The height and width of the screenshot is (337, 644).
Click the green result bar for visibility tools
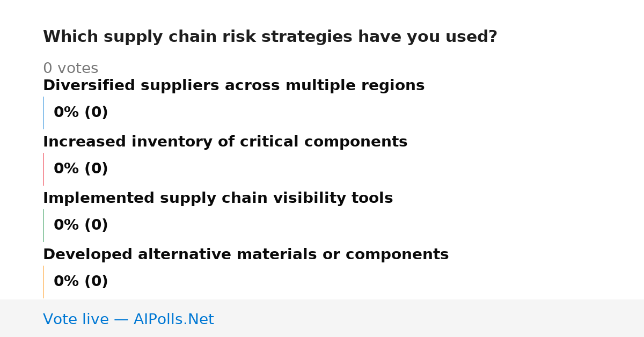[x=43, y=225]
